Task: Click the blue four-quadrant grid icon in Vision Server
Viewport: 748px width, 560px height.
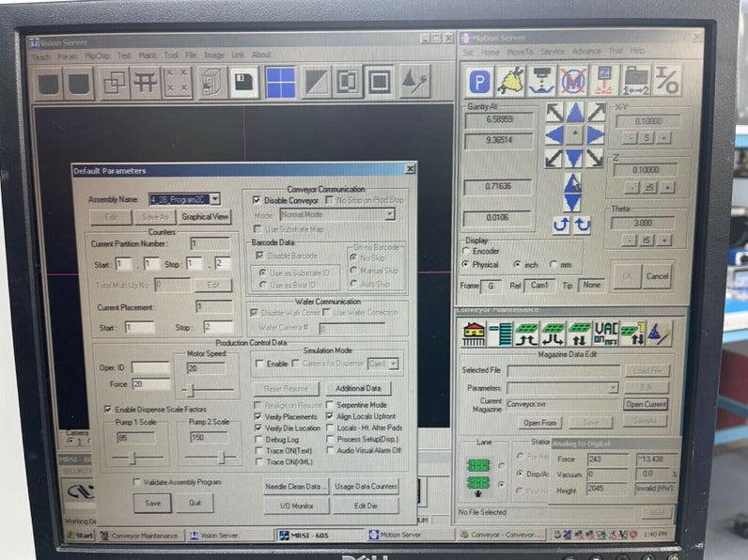Action: (x=280, y=83)
